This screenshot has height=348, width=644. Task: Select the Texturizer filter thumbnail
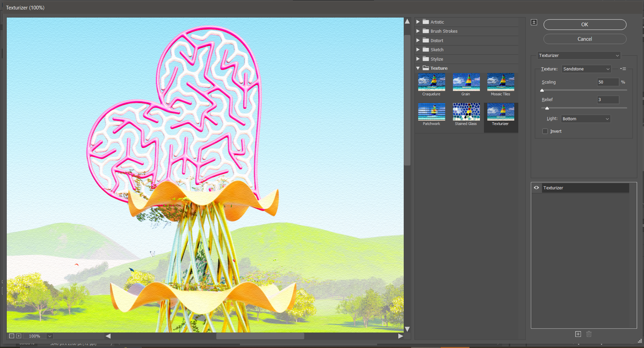click(500, 112)
